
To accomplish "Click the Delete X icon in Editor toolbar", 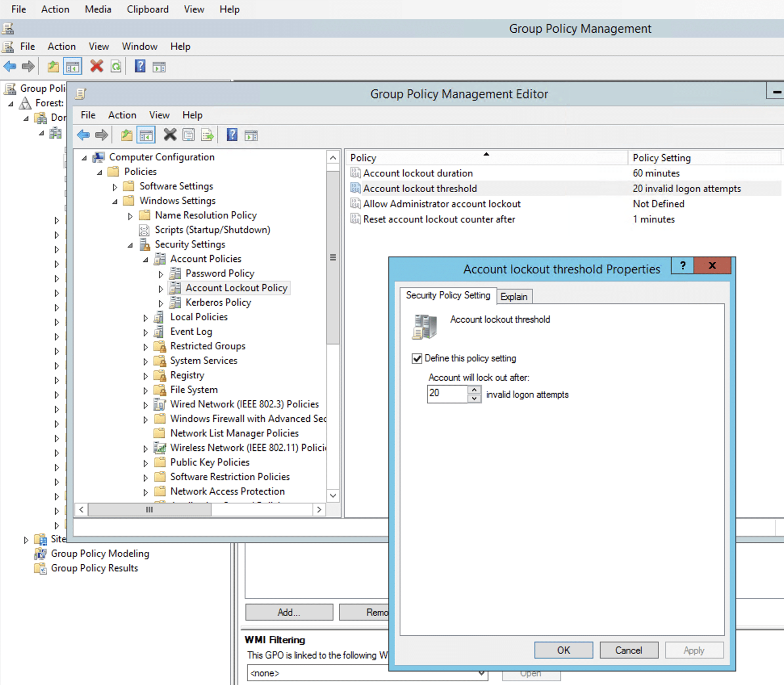I will pos(170,135).
